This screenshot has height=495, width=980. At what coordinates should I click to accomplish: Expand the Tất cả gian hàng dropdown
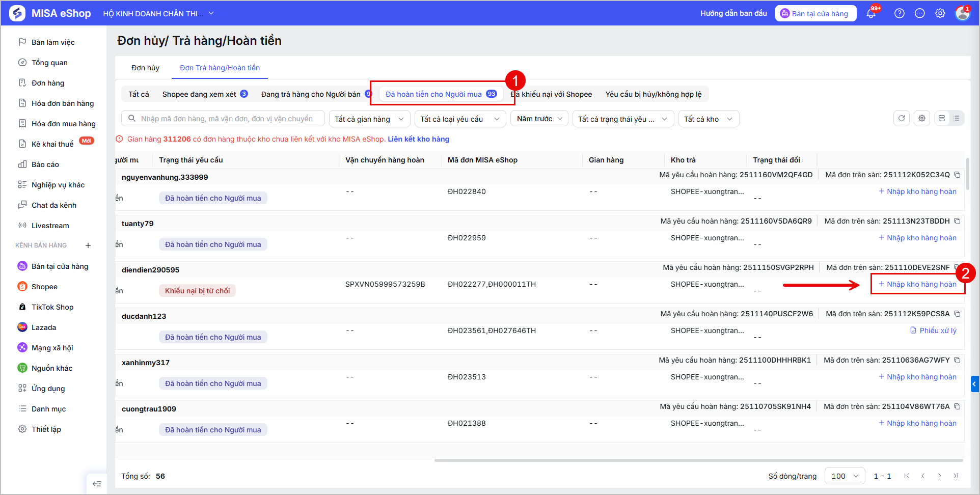[x=369, y=119]
